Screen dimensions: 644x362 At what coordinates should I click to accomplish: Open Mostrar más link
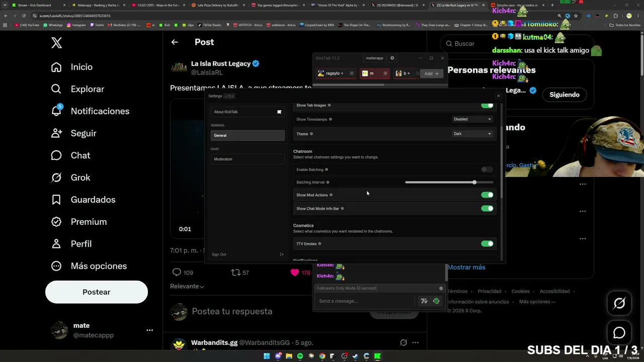[x=466, y=267]
